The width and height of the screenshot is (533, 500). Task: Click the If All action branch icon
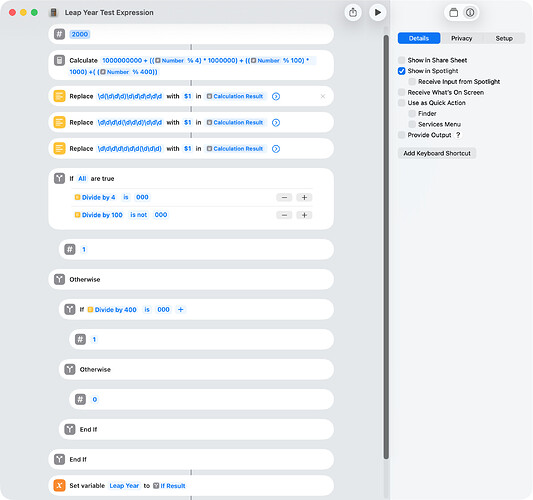click(x=59, y=178)
